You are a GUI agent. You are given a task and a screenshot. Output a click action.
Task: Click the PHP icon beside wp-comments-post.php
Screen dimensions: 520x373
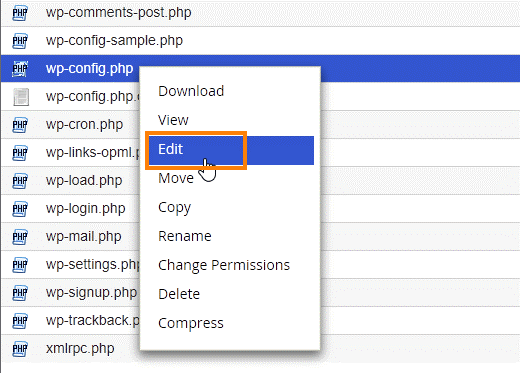(20, 13)
